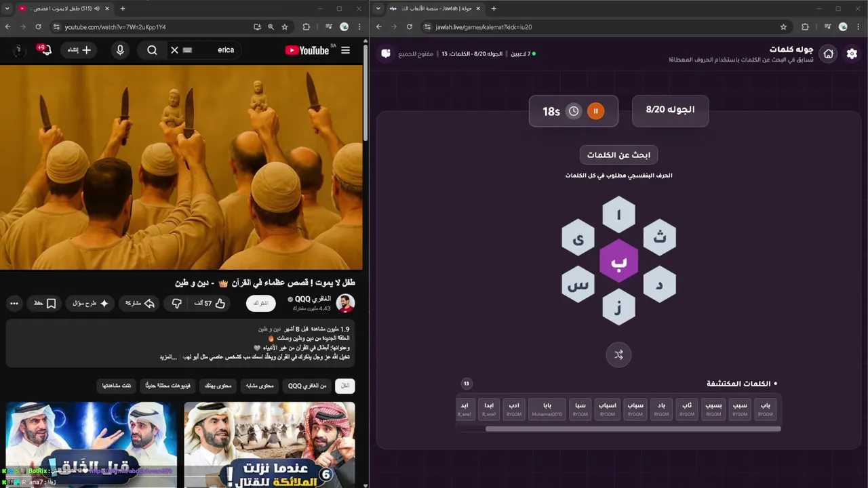
Task: Mute the YouTube tab audio icon
Action: coord(97,9)
